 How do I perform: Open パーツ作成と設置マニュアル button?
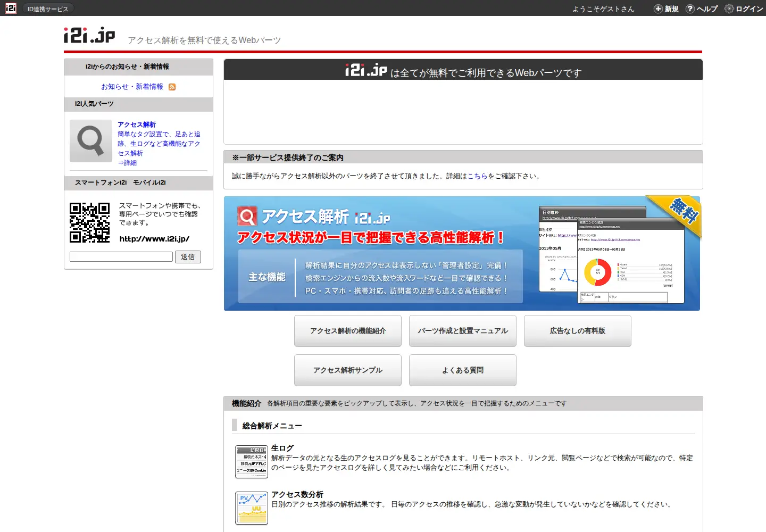[x=463, y=331]
